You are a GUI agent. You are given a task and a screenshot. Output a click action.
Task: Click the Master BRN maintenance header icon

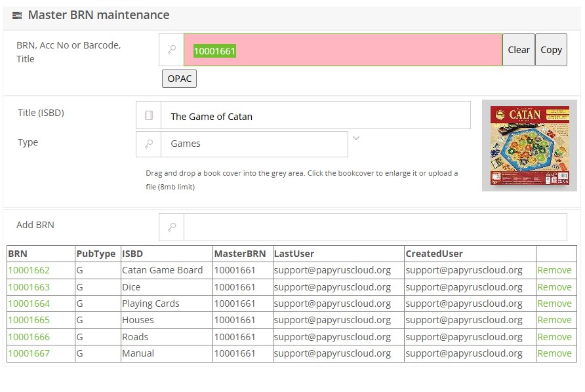pyautogui.click(x=17, y=15)
